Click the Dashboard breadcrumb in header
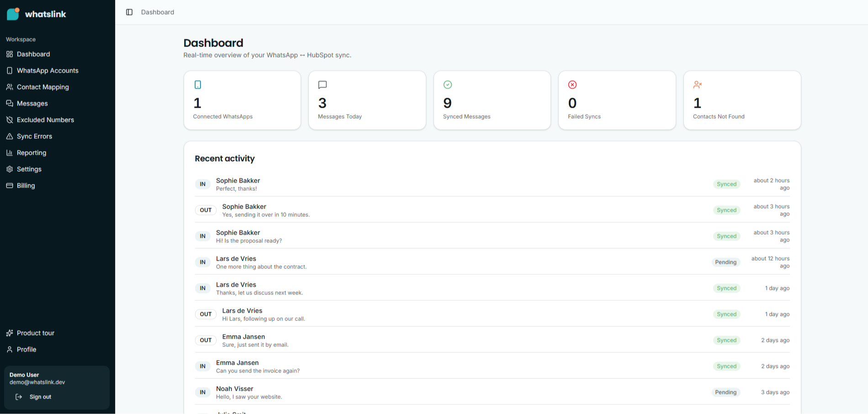Image resolution: width=868 pixels, height=414 pixels. click(x=158, y=12)
